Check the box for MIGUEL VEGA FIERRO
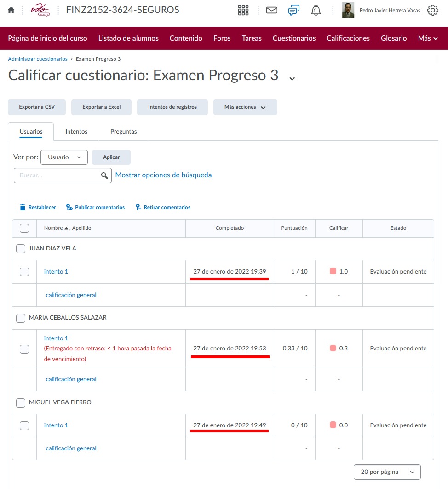Image resolution: width=448 pixels, height=489 pixels. coord(21,402)
